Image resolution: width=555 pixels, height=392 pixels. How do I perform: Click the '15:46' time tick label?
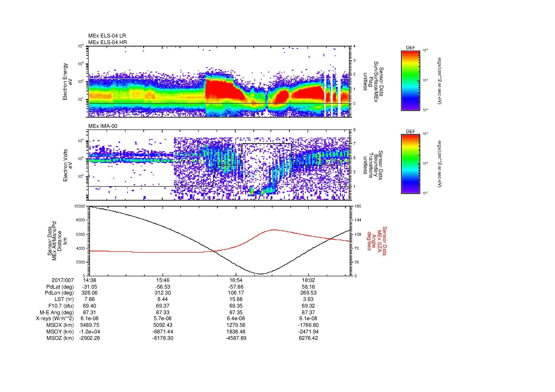click(x=163, y=280)
